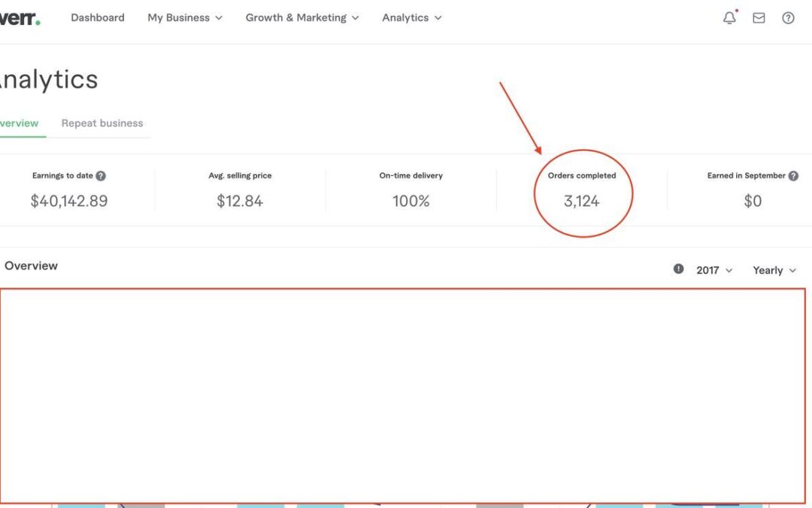Click the On-time delivery 100% stat
The image size is (812, 508).
[411, 201]
